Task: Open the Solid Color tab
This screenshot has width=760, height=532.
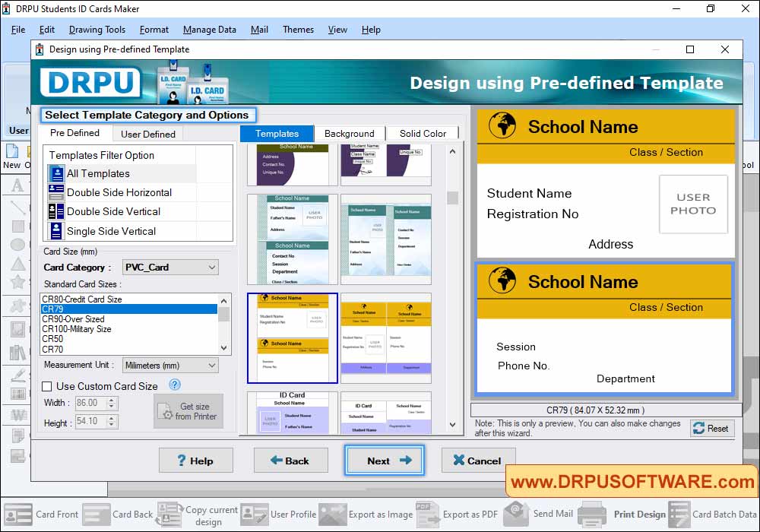Action: (x=423, y=134)
